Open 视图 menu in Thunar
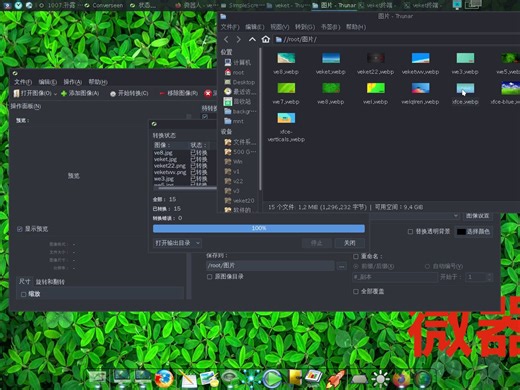The image size is (520, 390). [279, 27]
